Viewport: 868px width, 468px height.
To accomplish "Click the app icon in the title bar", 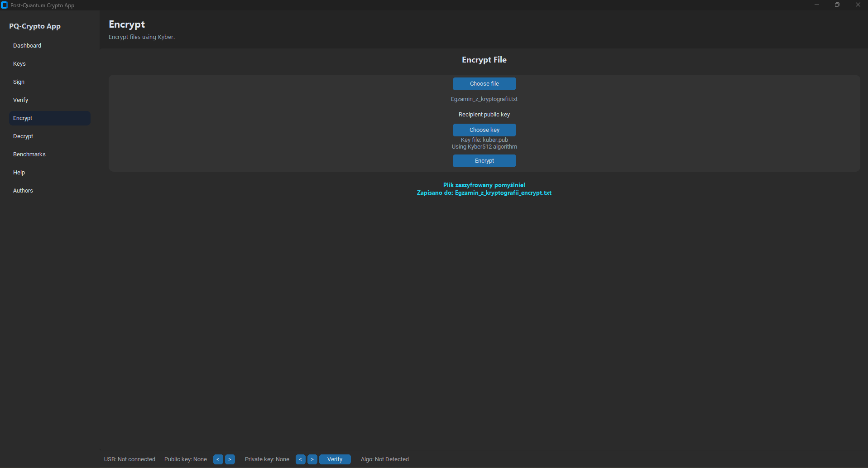I will pyautogui.click(x=5, y=5).
